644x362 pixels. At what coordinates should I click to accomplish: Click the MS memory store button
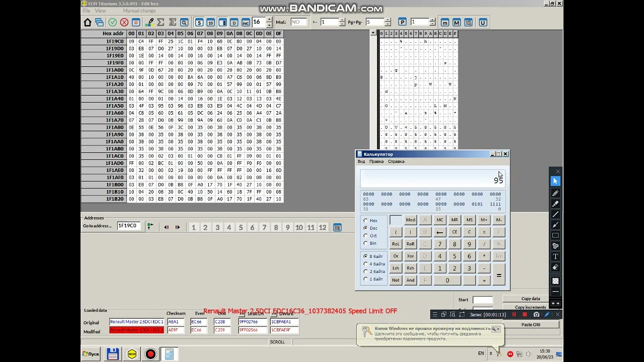[x=469, y=220]
